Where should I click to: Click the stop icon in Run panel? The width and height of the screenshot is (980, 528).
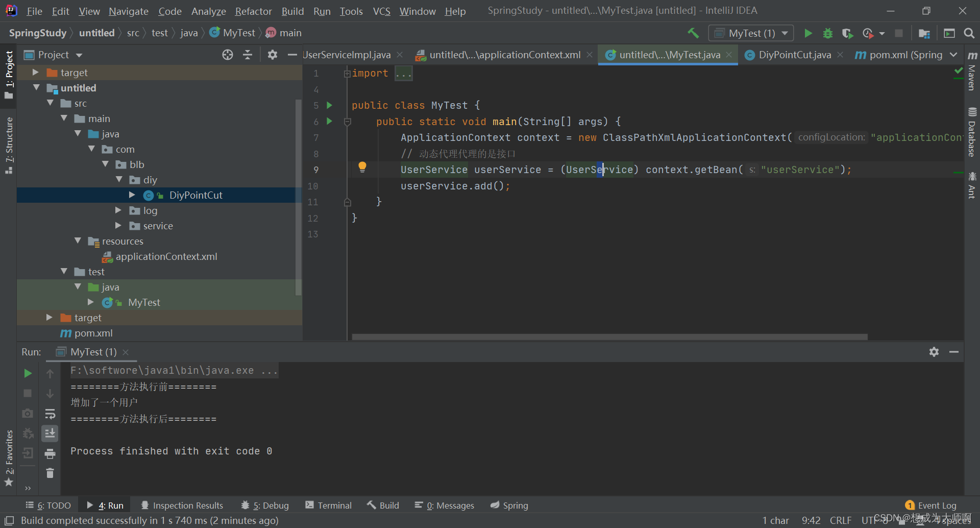click(28, 393)
